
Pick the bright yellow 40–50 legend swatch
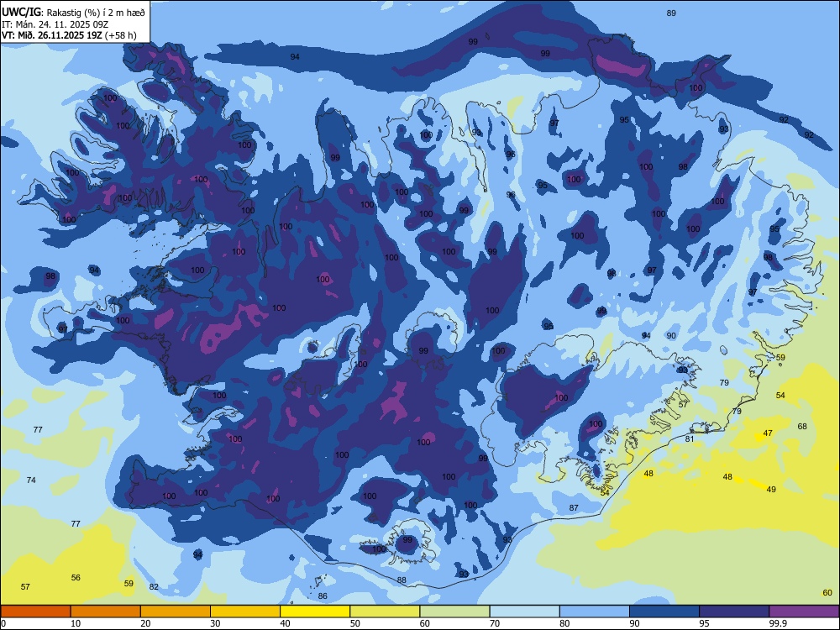315,612
